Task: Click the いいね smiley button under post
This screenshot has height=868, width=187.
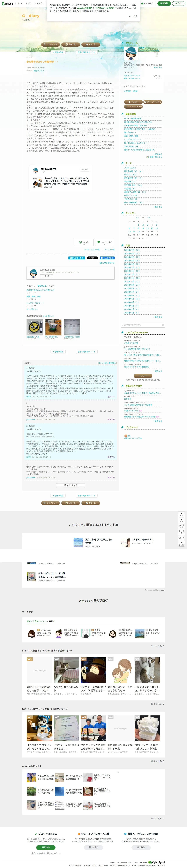Action: [x=83, y=243]
